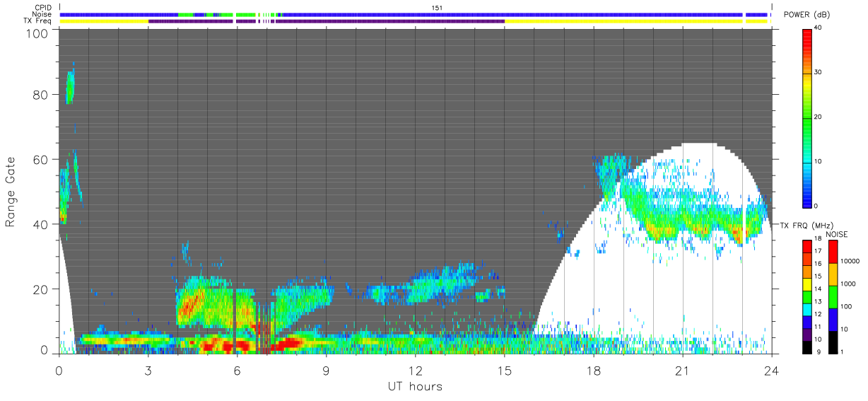Viewport: 868px width, 401px height.
Task: Click the CPID value 151
Action: point(438,8)
